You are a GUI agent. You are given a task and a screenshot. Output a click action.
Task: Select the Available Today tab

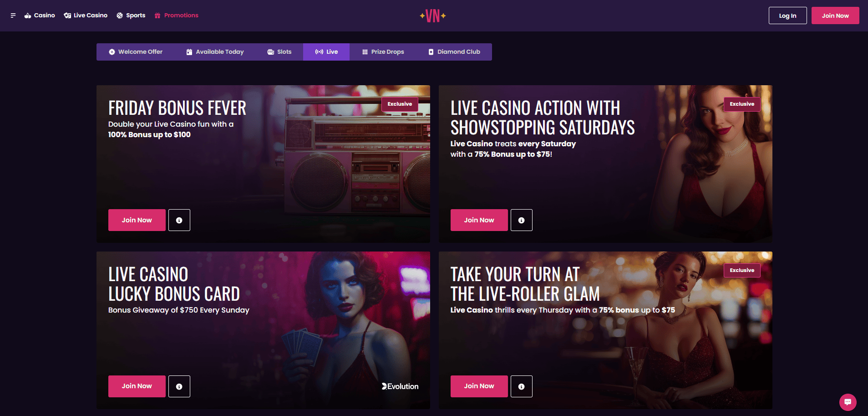click(215, 52)
